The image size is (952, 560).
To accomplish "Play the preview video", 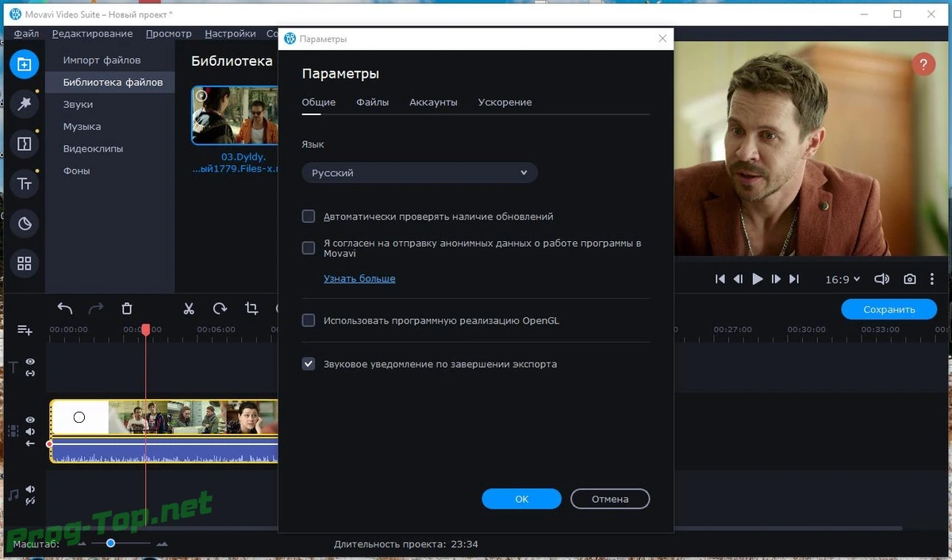I will tap(757, 279).
